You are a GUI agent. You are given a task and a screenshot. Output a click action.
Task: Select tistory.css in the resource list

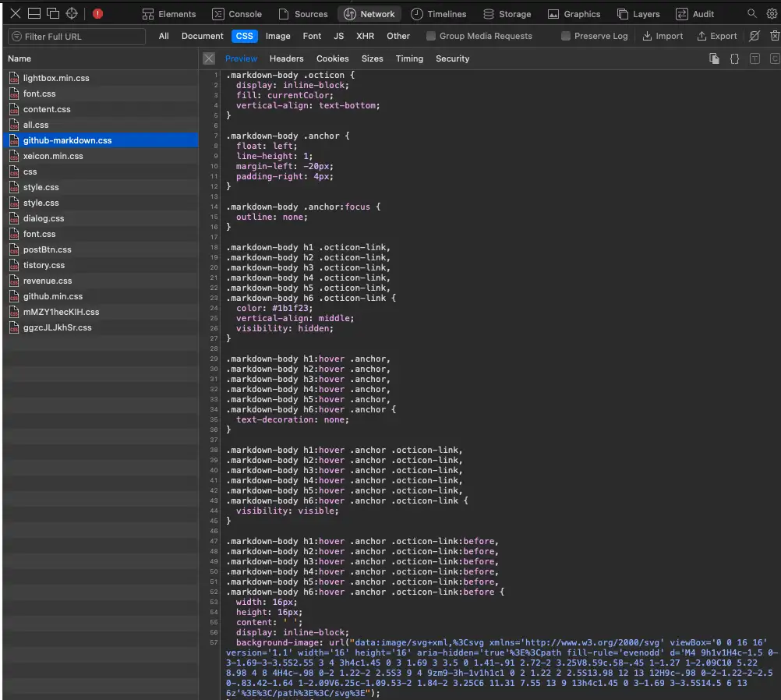tap(44, 265)
